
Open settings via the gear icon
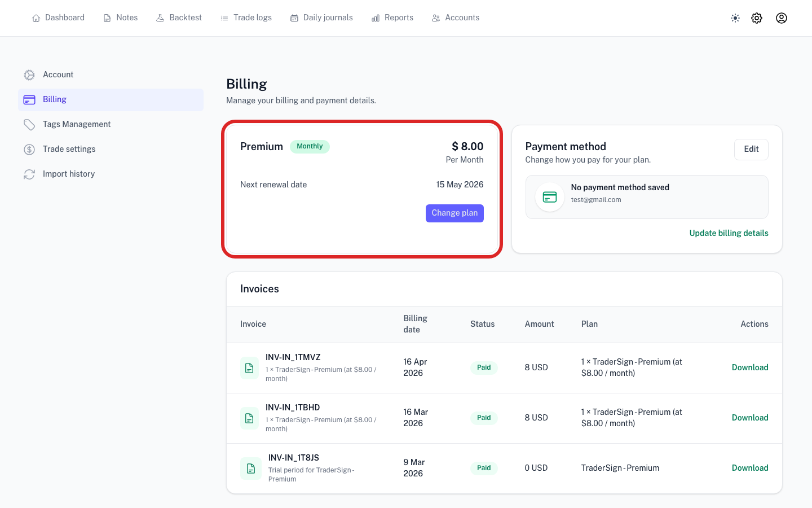757,18
